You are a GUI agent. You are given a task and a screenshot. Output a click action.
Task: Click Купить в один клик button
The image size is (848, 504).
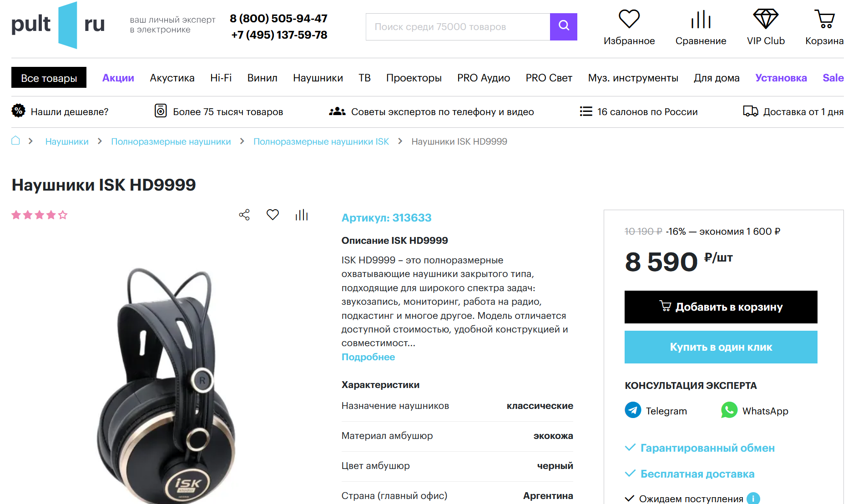point(721,347)
